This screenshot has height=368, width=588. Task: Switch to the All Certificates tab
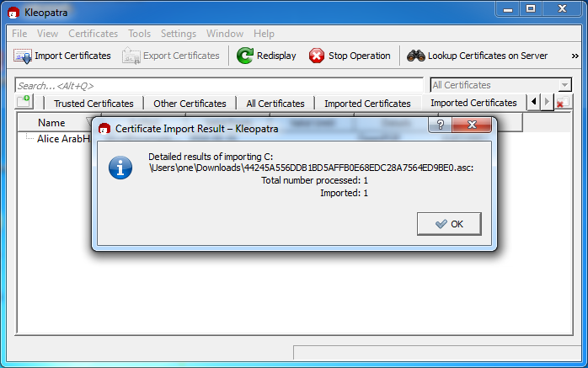(x=275, y=104)
